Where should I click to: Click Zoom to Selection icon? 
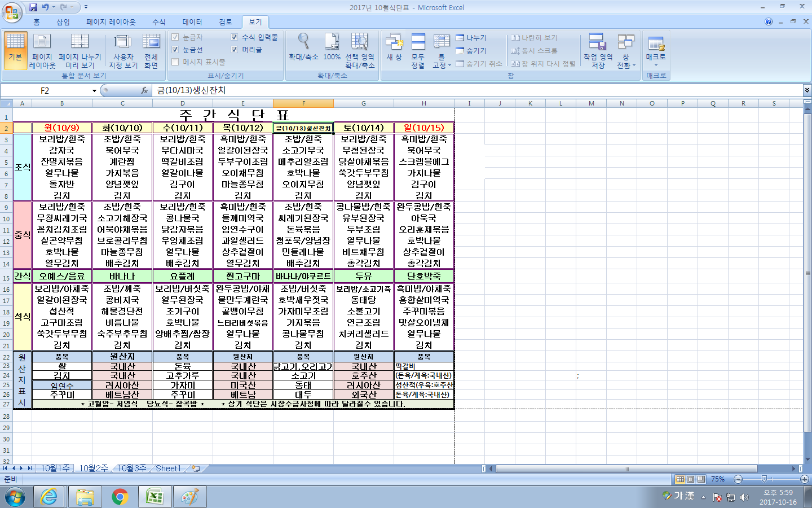coord(360,51)
